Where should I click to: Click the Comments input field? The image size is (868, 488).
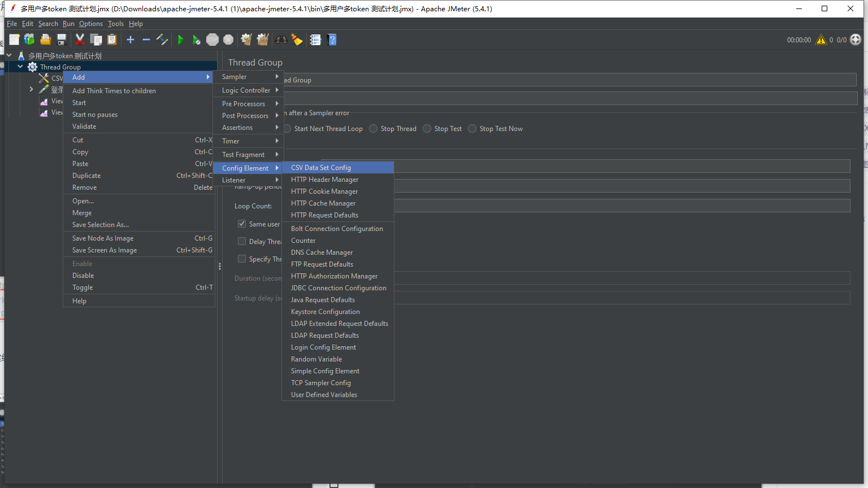pyautogui.click(x=570, y=99)
